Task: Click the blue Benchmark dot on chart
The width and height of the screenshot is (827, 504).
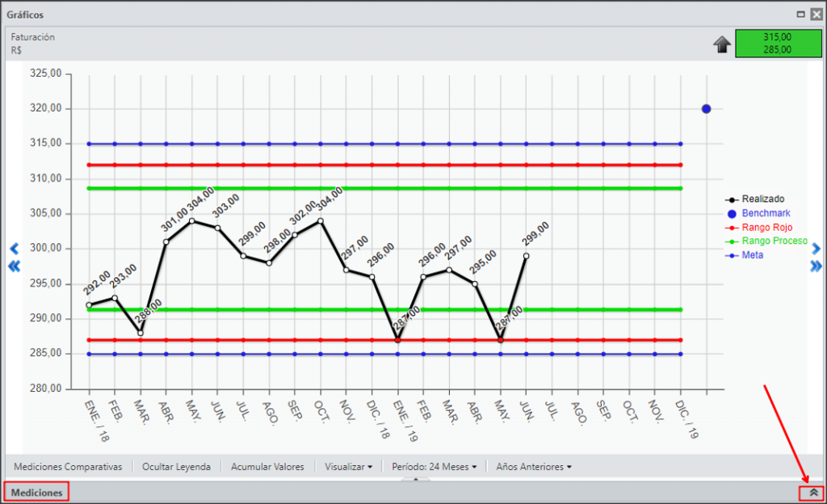Action: pos(706,109)
